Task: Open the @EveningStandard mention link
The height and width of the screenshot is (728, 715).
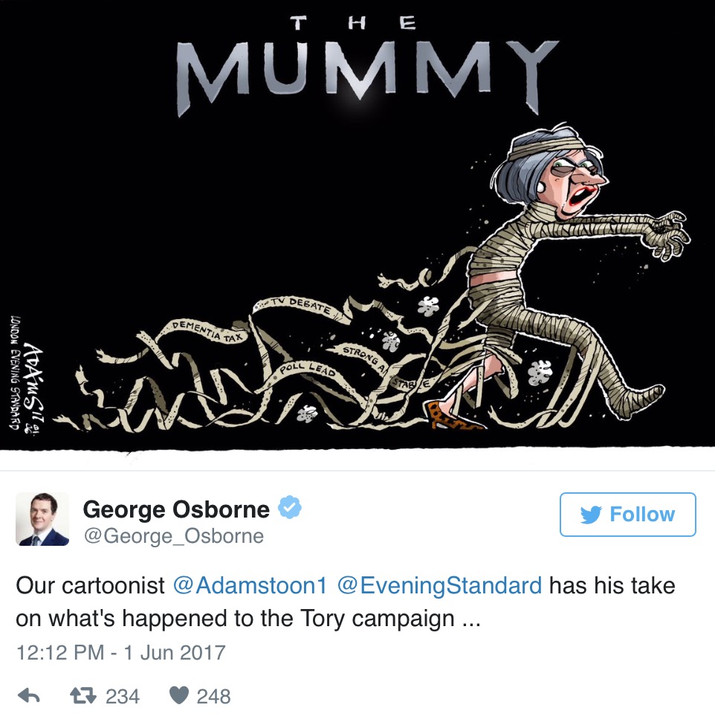Action: pyautogui.click(x=439, y=585)
